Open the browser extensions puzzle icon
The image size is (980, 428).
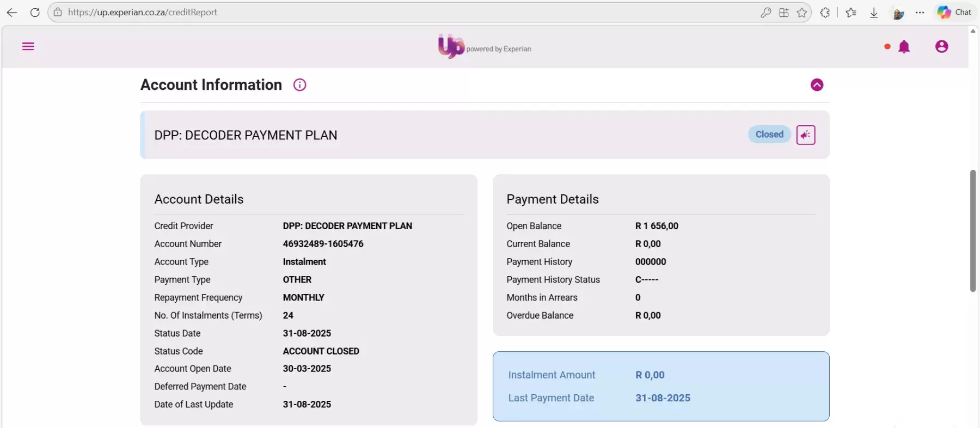pos(825,13)
